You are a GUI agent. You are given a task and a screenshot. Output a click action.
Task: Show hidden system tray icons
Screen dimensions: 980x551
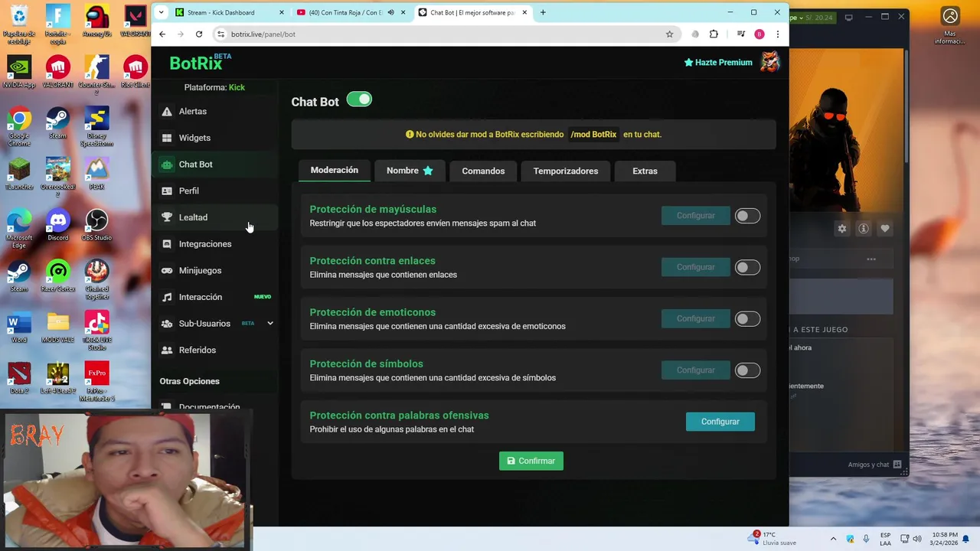pyautogui.click(x=834, y=539)
